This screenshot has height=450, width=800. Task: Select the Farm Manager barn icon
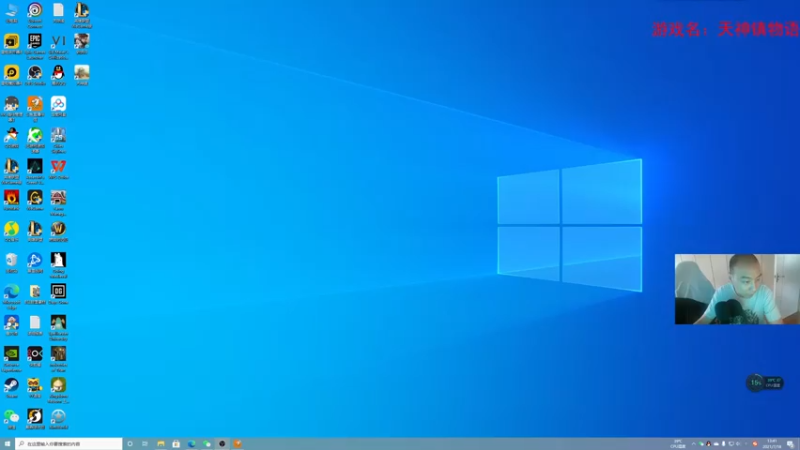pos(58,203)
